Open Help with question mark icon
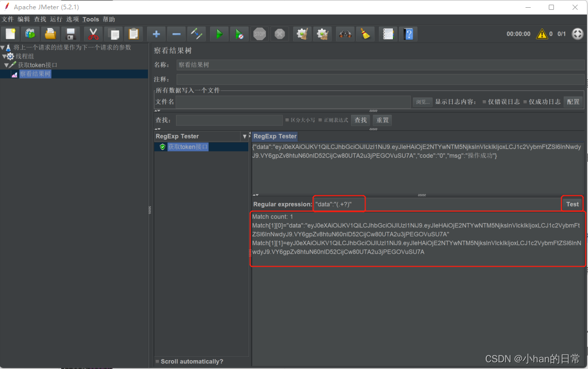The image size is (588, 369). 408,34
